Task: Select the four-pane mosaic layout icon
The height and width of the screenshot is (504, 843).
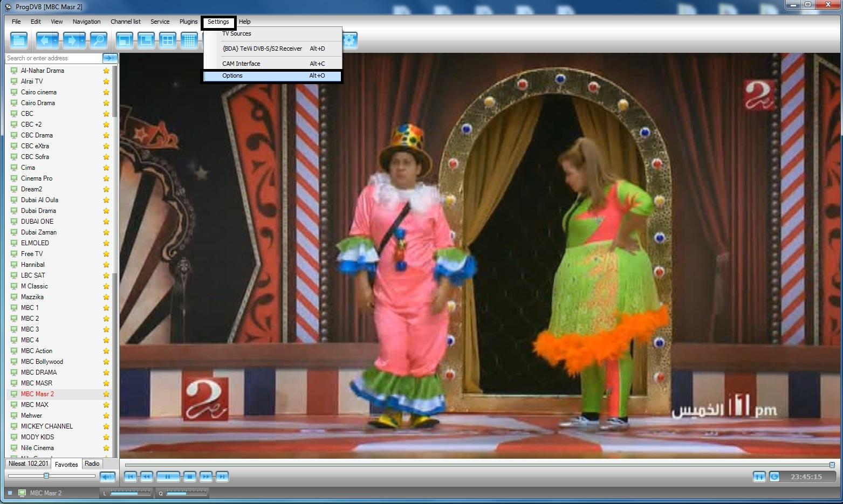Action: point(168,40)
